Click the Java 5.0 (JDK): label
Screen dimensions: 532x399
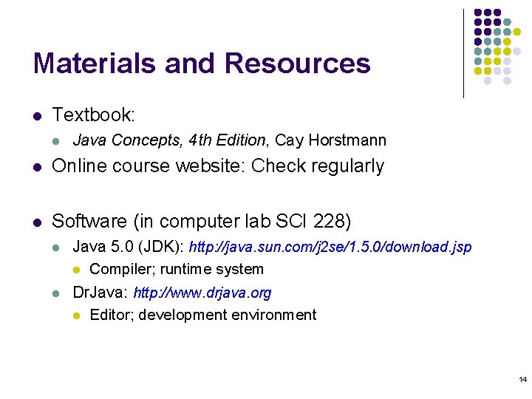(129, 247)
